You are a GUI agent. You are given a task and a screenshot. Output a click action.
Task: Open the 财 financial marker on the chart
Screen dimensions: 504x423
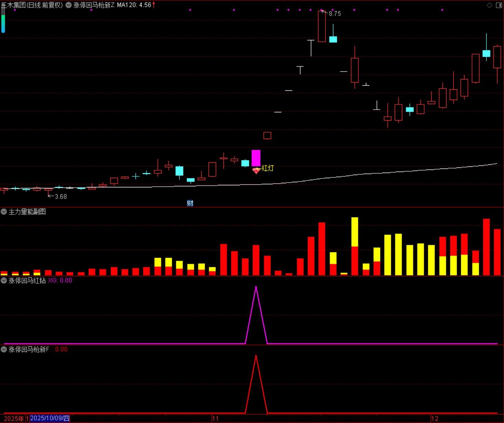[x=190, y=203]
